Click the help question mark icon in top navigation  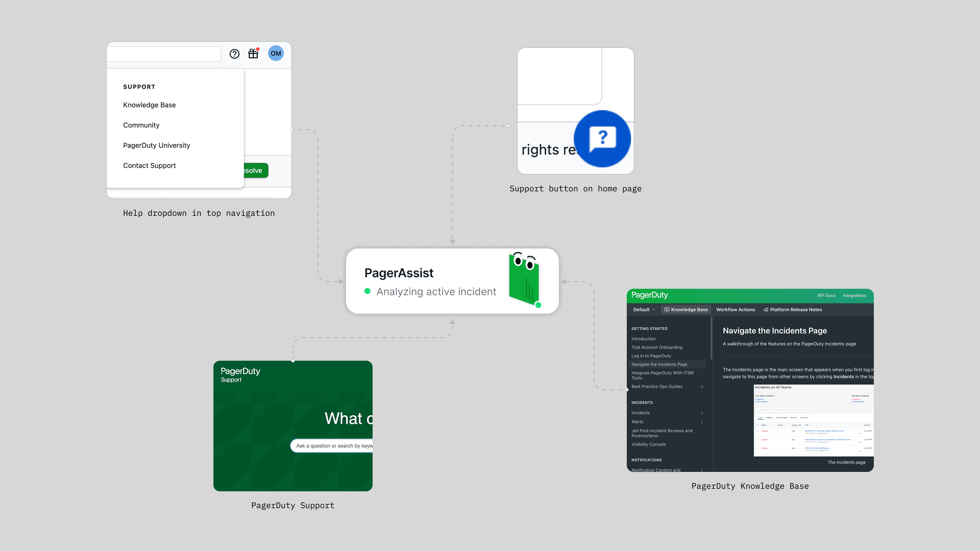point(234,54)
